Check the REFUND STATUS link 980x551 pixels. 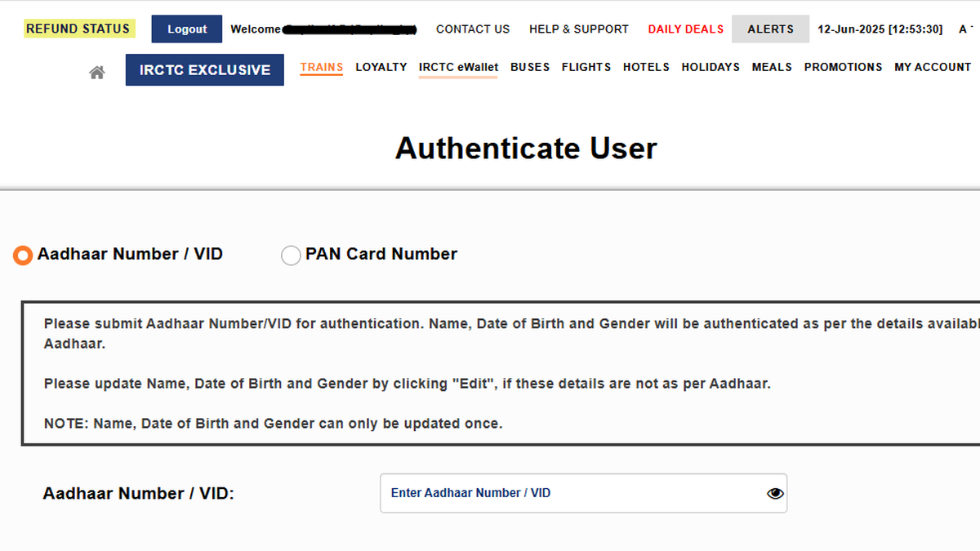click(78, 28)
